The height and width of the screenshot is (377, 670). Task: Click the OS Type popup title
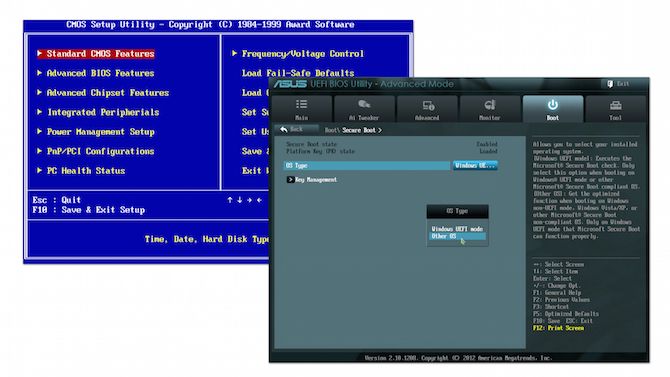point(457,211)
